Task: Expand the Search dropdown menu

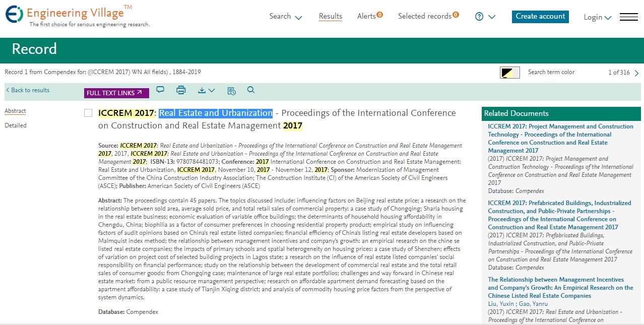Action: 286,17
